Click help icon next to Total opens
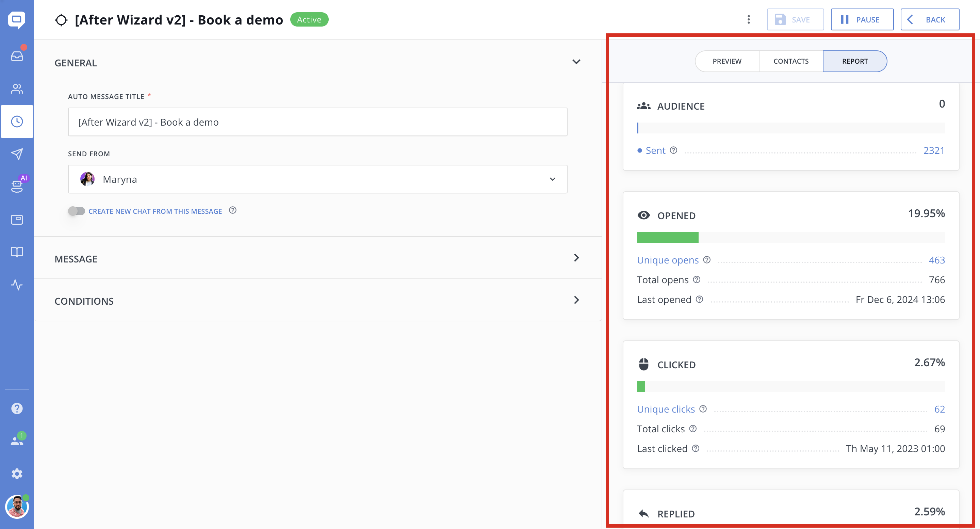The height and width of the screenshot is (529, 980). click(697, 280)
